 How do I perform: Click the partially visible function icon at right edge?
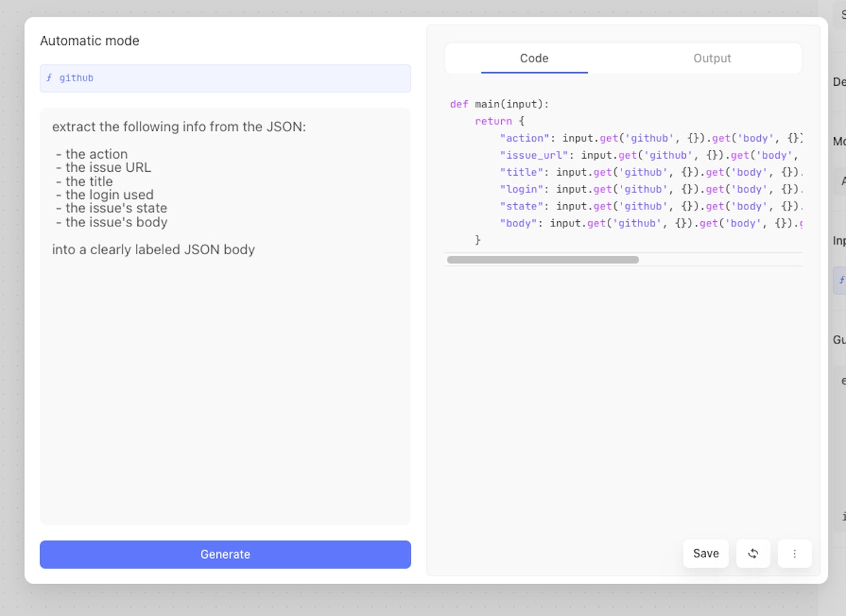[841, 280]
